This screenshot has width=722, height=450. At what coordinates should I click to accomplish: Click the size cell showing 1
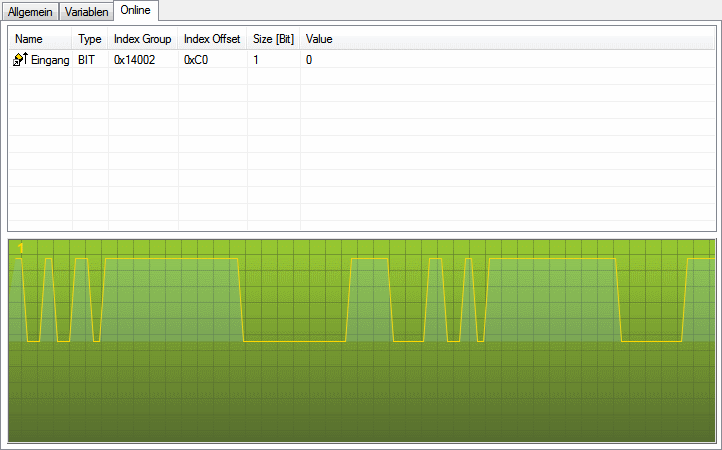(256, 60)
